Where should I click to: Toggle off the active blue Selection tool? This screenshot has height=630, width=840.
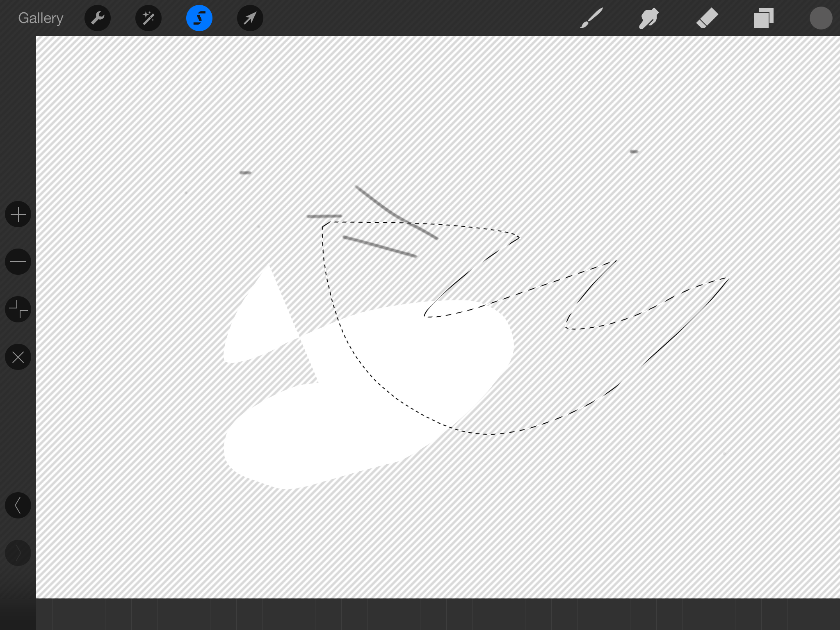(x=199, y=18)
